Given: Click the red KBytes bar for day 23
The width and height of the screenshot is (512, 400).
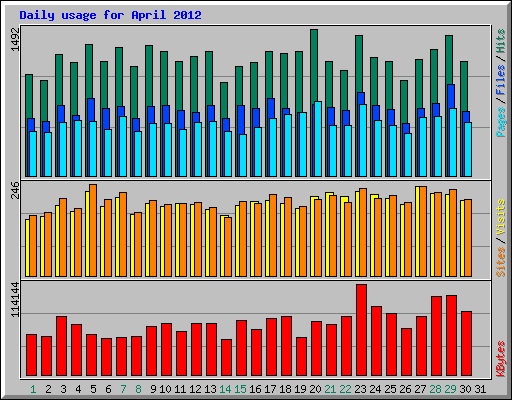Looking at the screenshot, I should click(x=361, y=330).
